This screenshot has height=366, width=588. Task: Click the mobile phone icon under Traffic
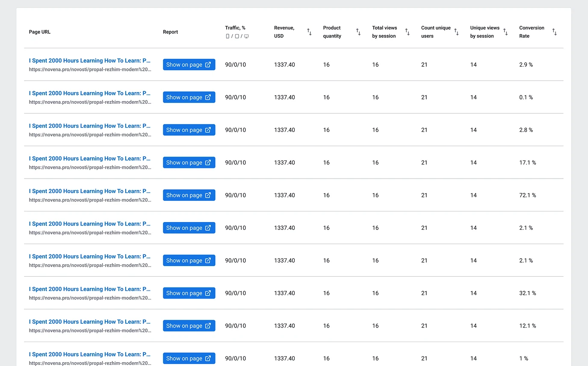pyautogui.click(x=228, y=36)
